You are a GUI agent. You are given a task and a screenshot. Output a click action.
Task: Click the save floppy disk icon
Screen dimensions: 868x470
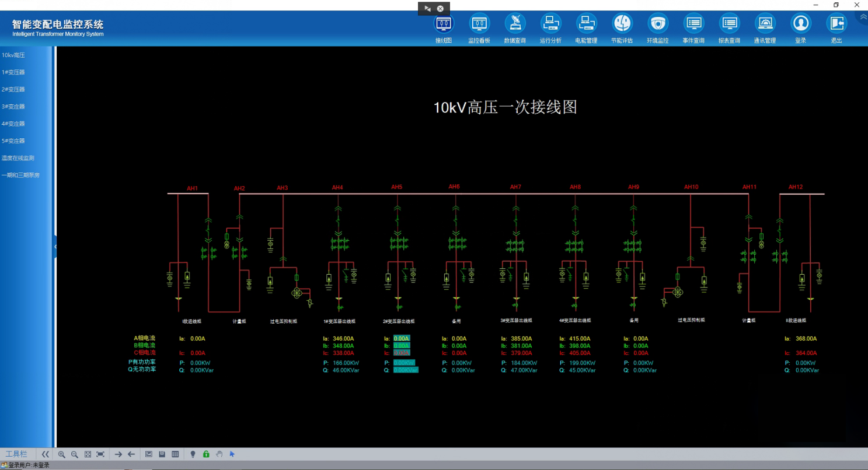pos(162,454)
